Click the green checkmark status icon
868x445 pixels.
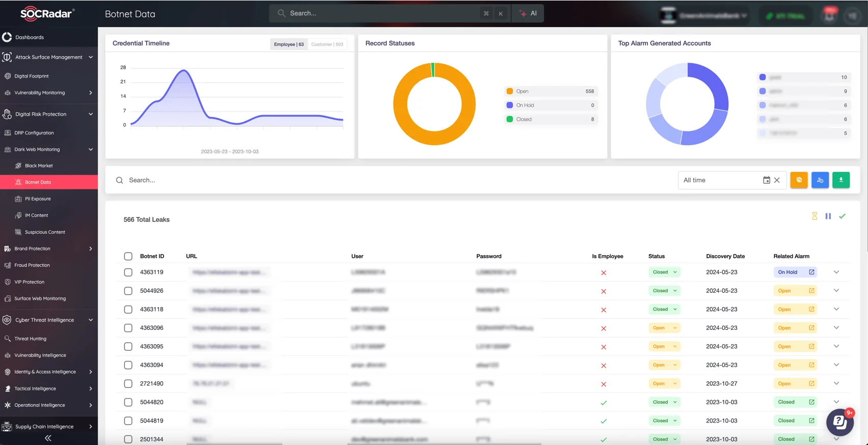843,216
